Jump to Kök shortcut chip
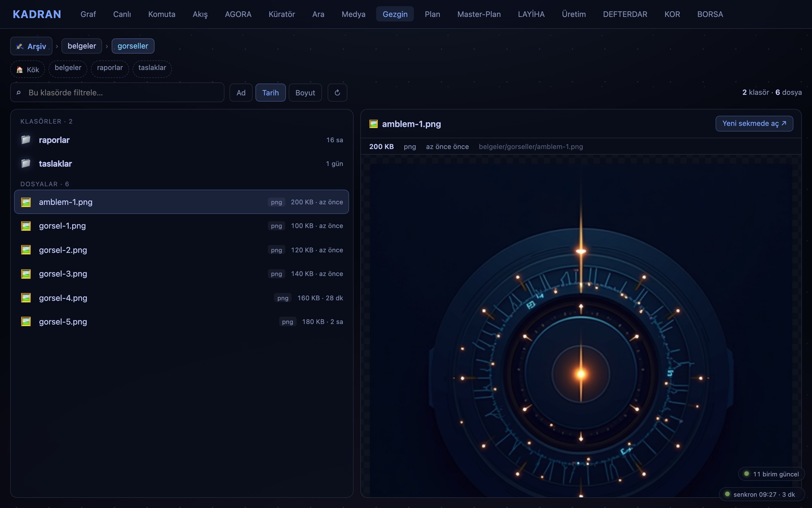This screenshot has width=812, height=508. (x=28, y=69)
